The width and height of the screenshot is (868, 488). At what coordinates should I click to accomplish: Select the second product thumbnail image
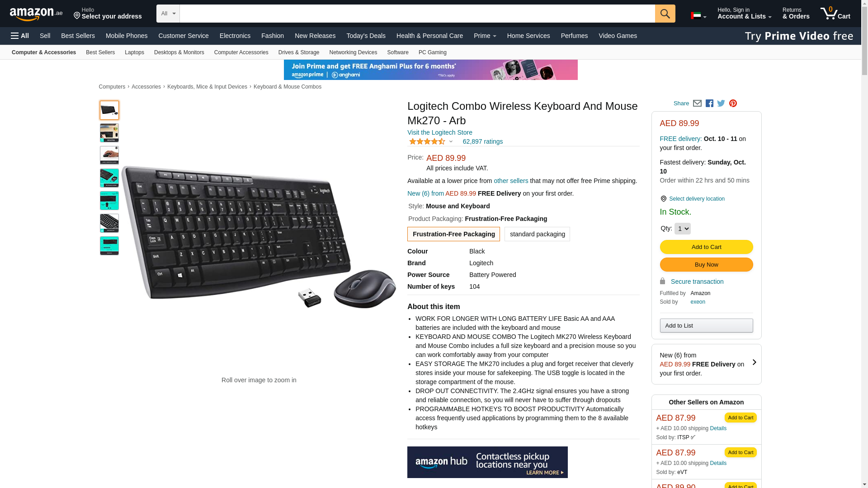coord(109,133)
